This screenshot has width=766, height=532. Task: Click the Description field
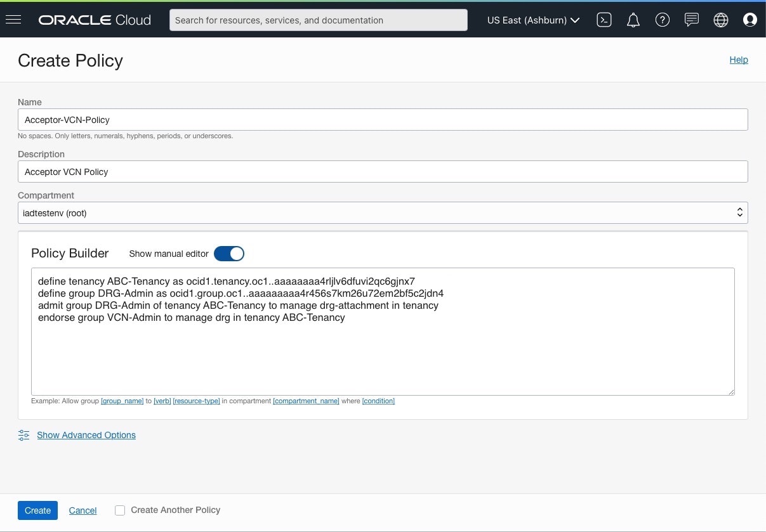(x=383, y=171)
